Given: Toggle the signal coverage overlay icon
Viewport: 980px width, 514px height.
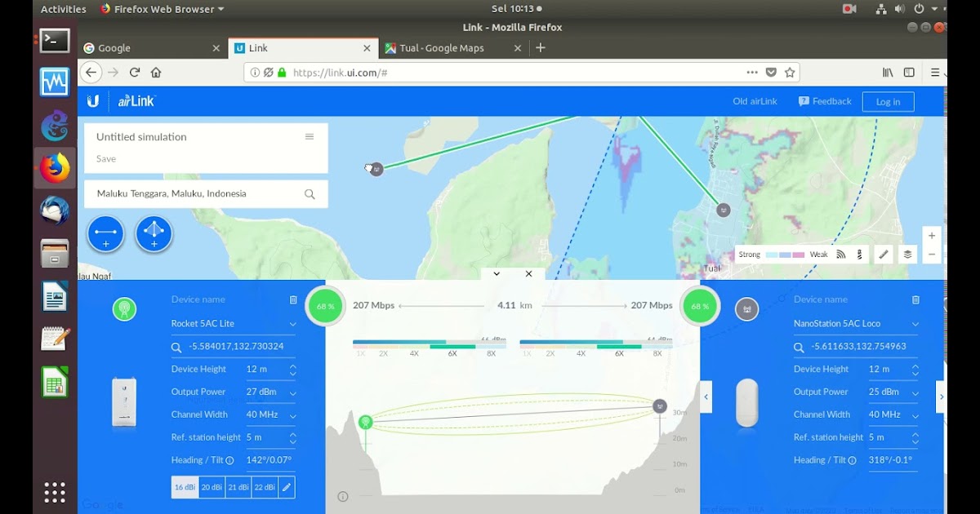Looking at the screenshot, I should click(841, 255).
